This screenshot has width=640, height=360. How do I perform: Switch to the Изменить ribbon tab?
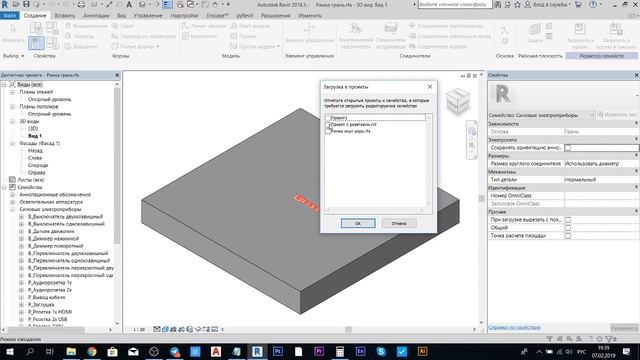[x=310, y=16]
